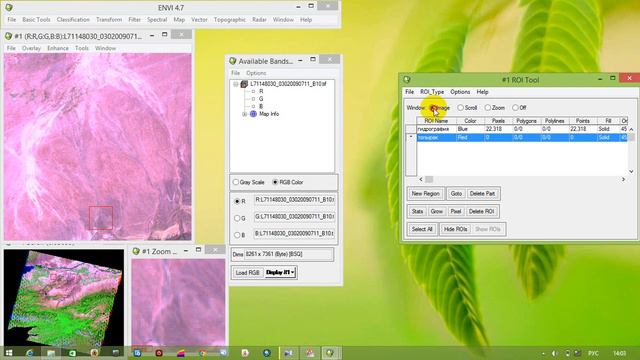The width and height of the screenshot is (640, 360).
Task: Open File Explorer from the taskbar
Action: (51, 353)
